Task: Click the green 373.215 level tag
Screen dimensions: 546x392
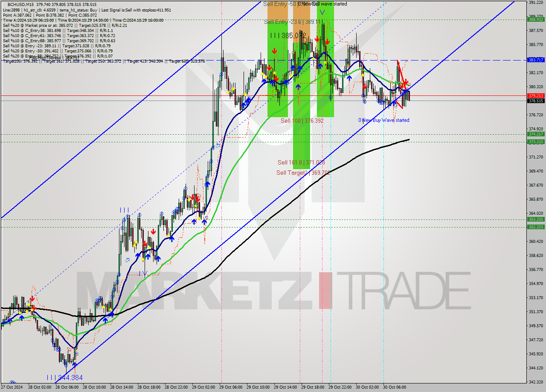Action: tap(536, 142)
